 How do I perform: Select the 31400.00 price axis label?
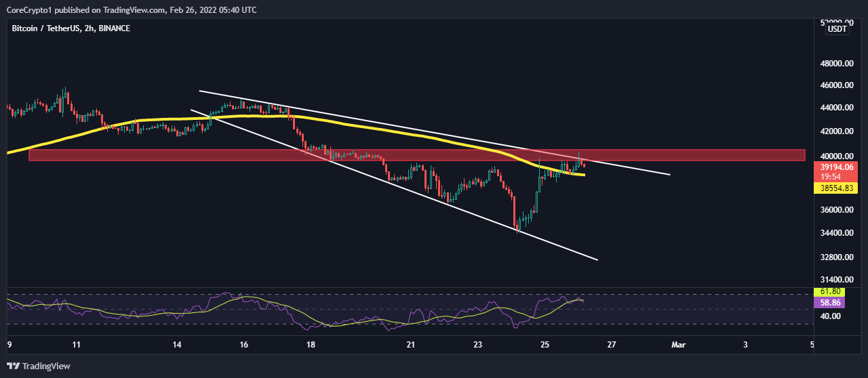pyautogui.click(x=837, y=280)
